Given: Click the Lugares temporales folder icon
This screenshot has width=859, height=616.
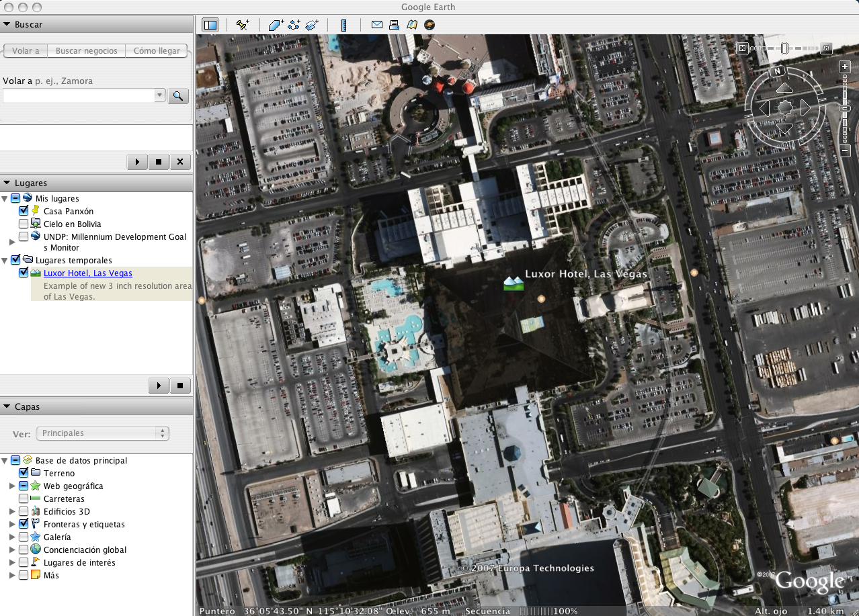Looking at the screenshot, I should (x=28, y=260).
